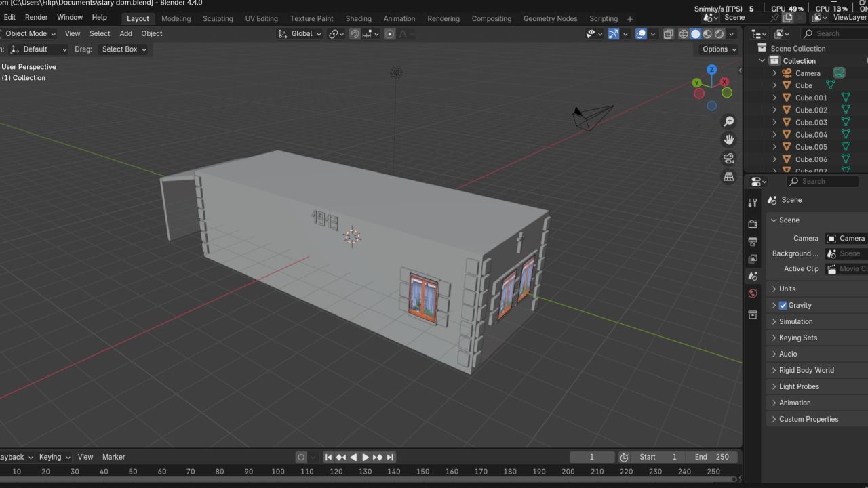
Task: Toggle the viewport gizmo display
Action: (613, 33)
